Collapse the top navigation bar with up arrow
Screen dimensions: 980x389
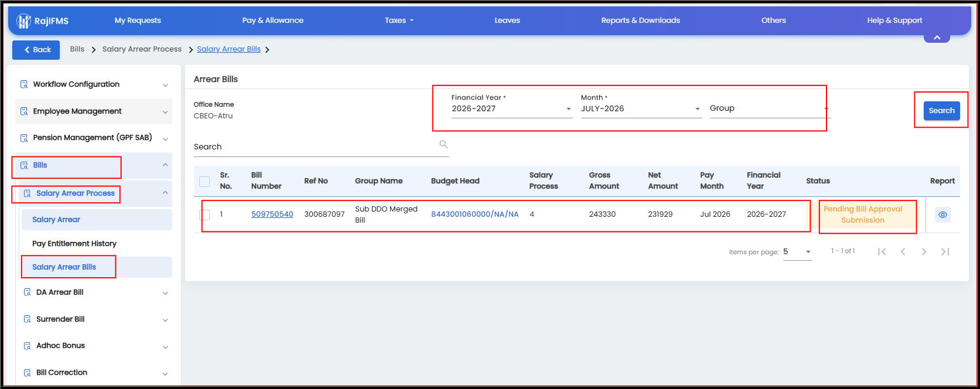[937, 37]
